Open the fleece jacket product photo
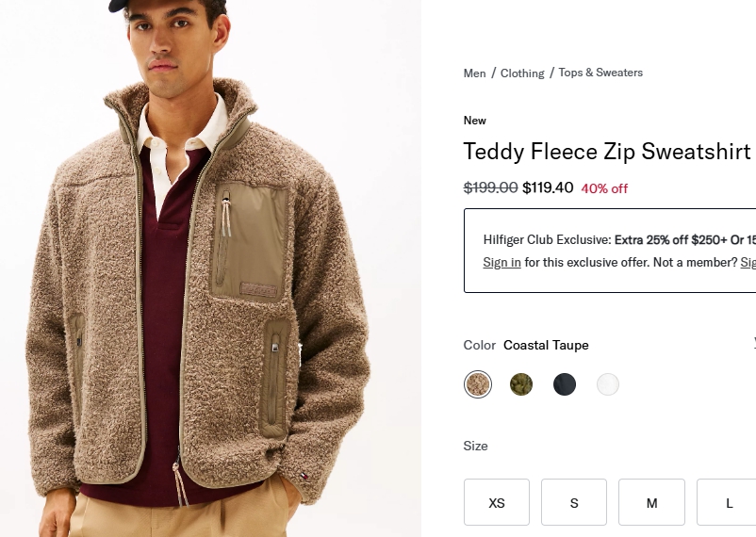756x537 pixels. (x=209, y=283)
